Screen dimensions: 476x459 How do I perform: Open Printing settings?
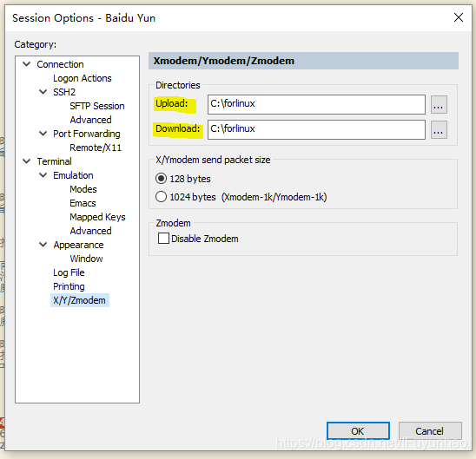[69, 286]
